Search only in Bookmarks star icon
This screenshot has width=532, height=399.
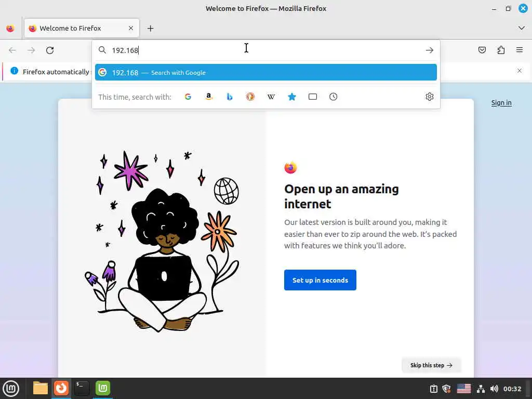(x=292, y=97)
